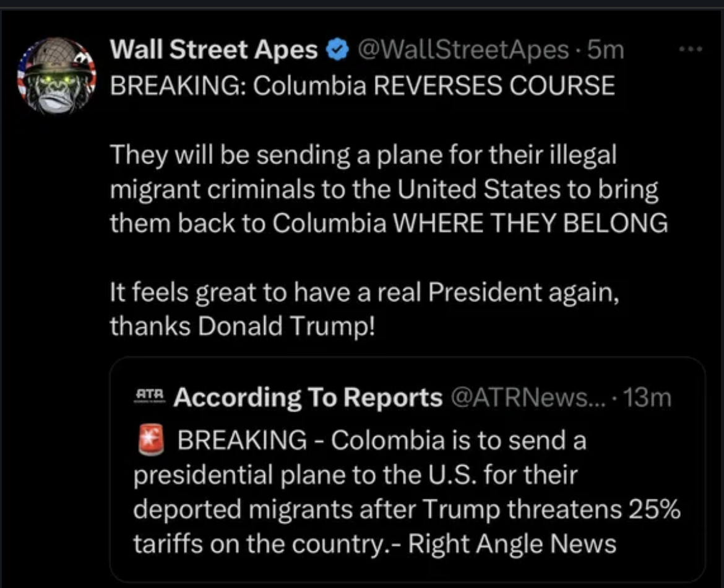Click the 'They will be sending a plane' paragraph

363,155
